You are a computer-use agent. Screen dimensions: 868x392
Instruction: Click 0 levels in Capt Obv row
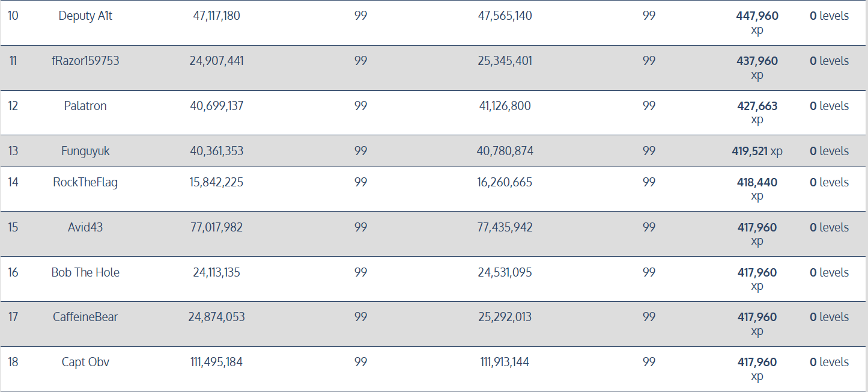coord(829,362)
